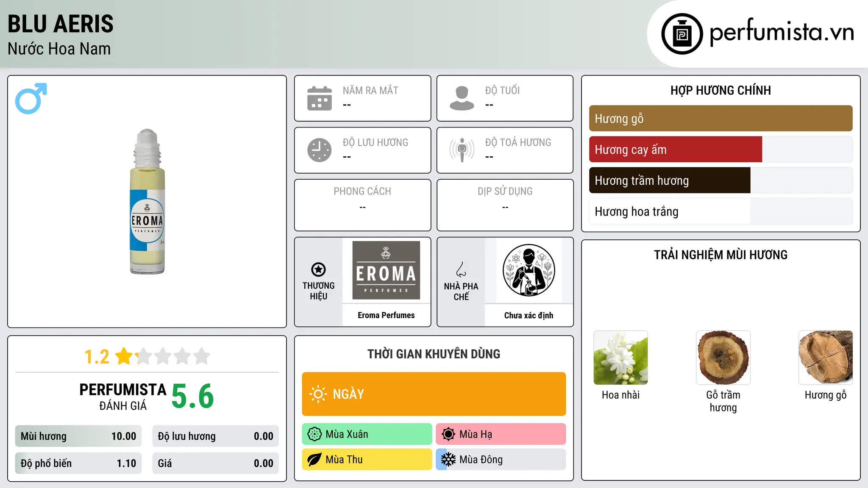Click the NĂM RA MẮT label
This screenshot has width=868, height=488.
(x=370, y=90)
